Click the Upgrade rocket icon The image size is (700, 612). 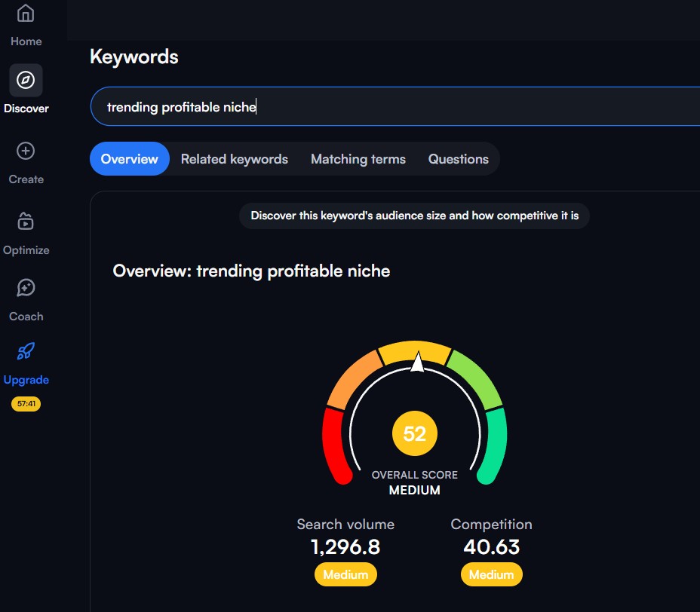pyautogui.click(x=26, y=351)
